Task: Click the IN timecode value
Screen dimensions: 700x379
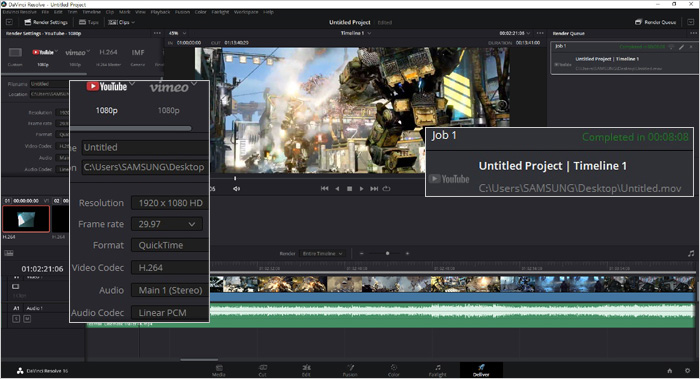Action: pos(189,43)
